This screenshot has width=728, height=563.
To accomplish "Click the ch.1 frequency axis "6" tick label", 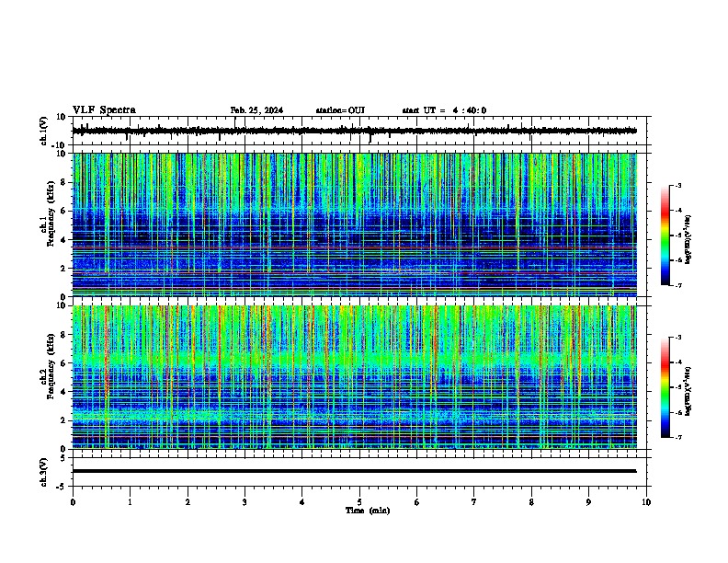I will (64, 211).
